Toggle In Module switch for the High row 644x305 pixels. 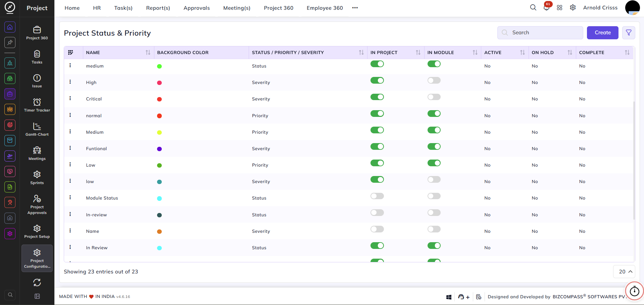coord(434,80)
